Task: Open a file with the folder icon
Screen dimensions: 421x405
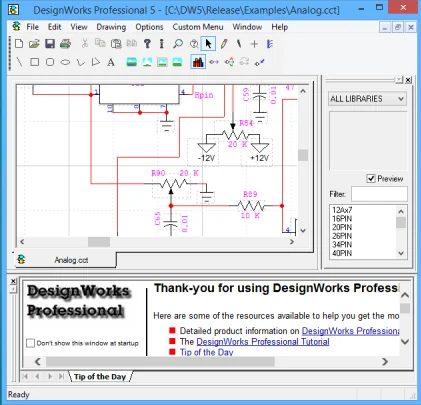Action: point(34,44)
